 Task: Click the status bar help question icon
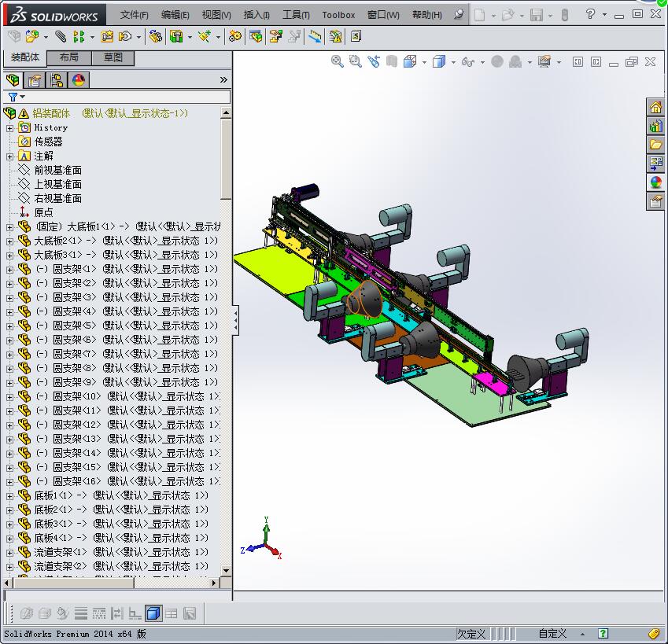(603, 634)
